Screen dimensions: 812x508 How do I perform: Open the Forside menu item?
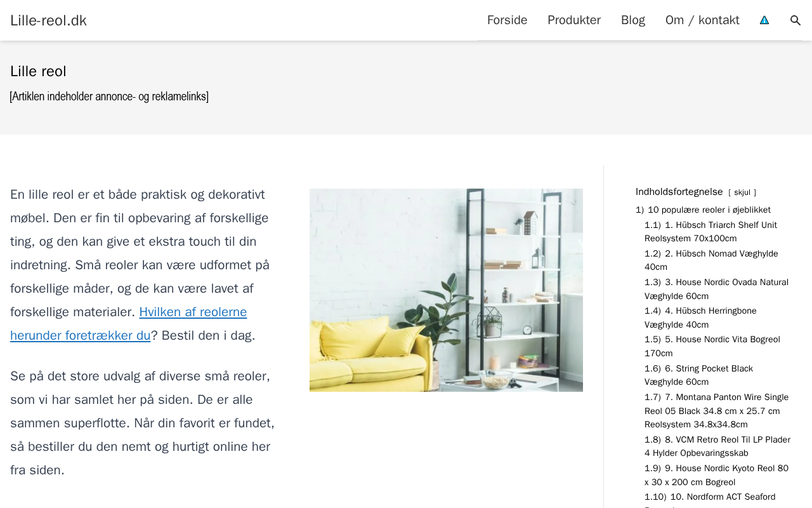coord(507,20)
